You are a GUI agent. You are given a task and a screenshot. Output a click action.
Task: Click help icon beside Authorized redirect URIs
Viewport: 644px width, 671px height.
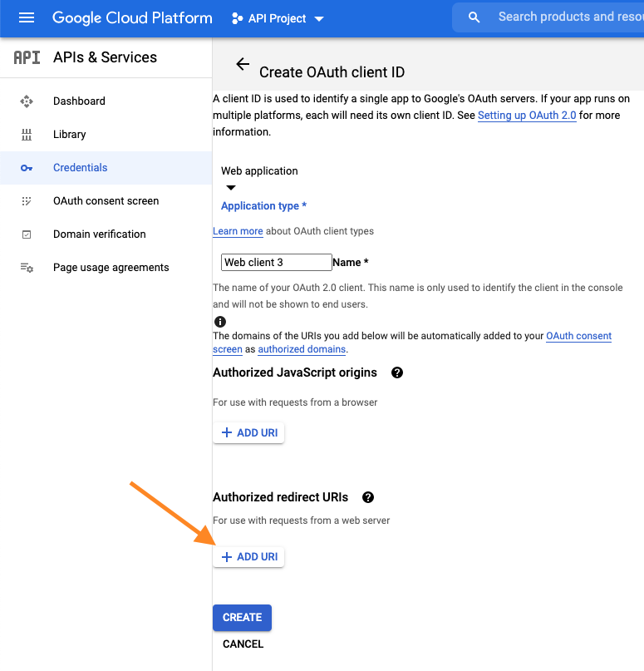tap(368, 497)
